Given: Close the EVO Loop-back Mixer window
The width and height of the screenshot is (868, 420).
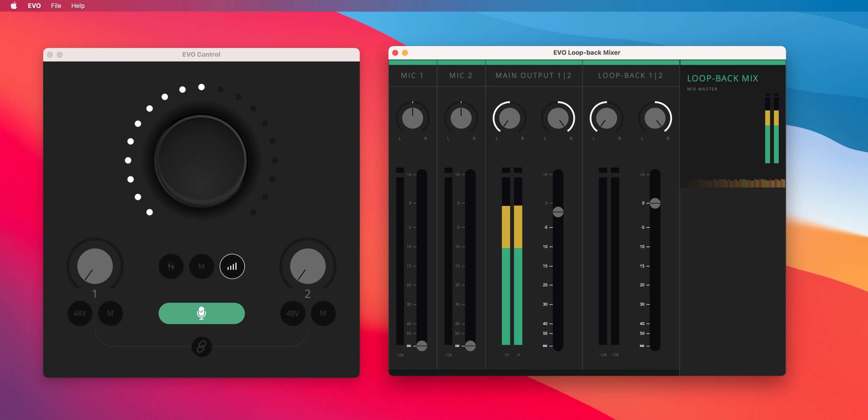Looking at the screenshot, I should [x=395, y=53].
